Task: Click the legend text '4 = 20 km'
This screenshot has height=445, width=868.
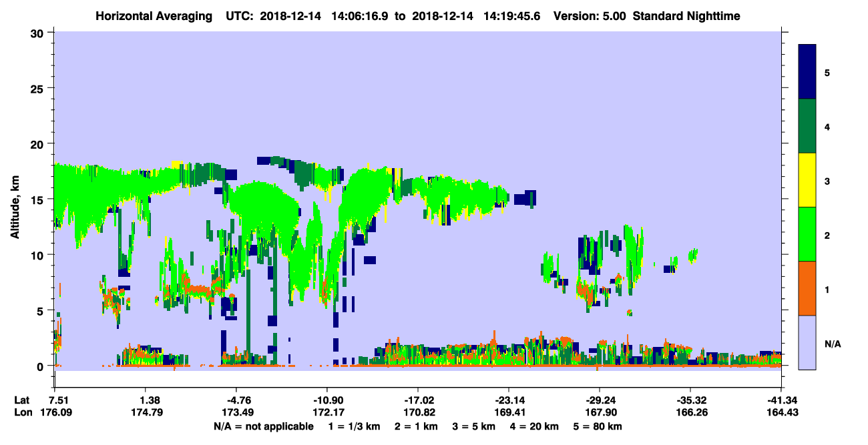Action: point(535,426)
